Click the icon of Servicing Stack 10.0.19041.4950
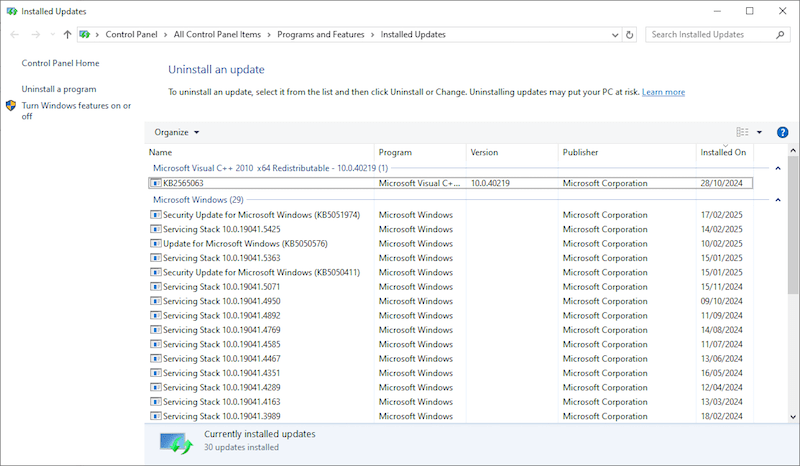 [x=156, y=301]
